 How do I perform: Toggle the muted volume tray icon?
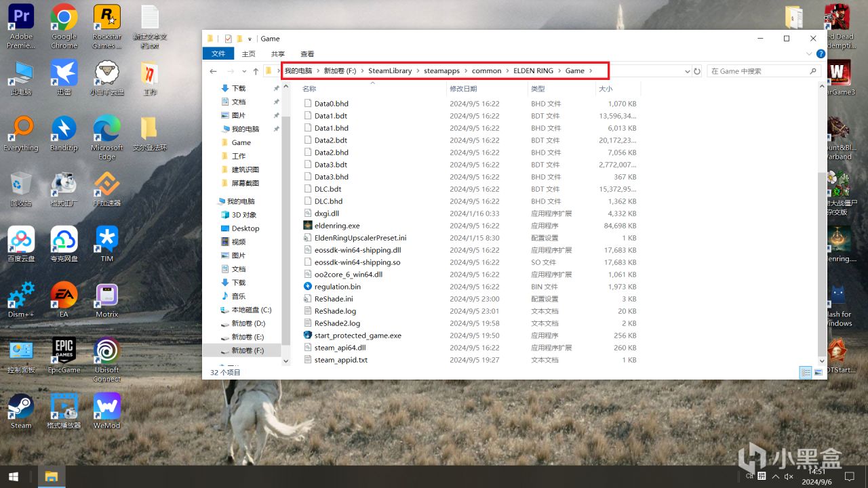(x=789, y=476)
